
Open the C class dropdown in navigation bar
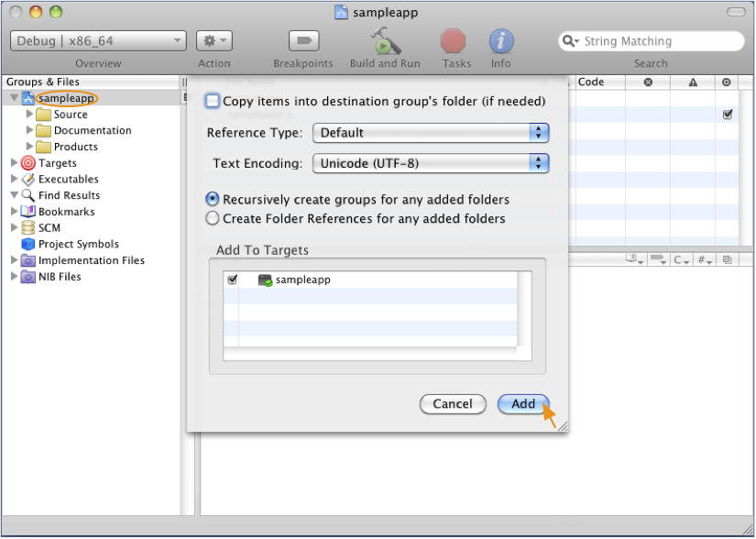pyautogui.click(x=681, y=259)
